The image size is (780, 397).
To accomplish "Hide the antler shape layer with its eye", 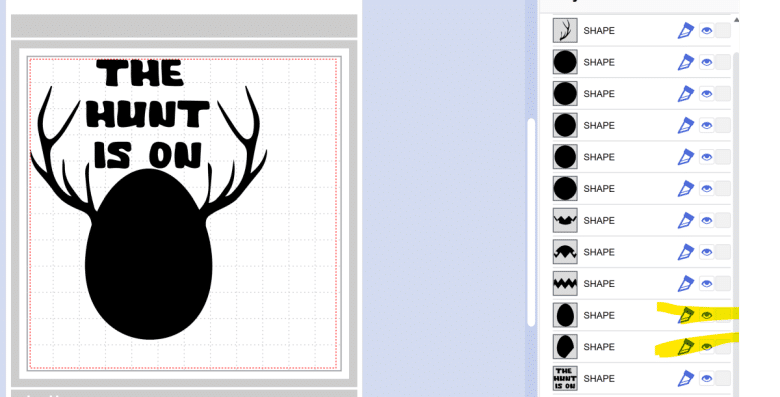I will click(x=706, y=31).
